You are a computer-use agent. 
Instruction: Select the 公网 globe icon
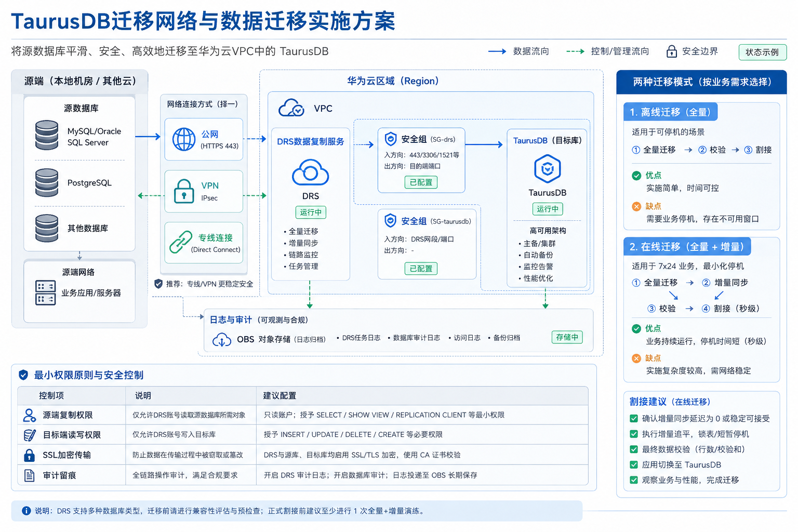pyautogui.click(x=184, y=139)
